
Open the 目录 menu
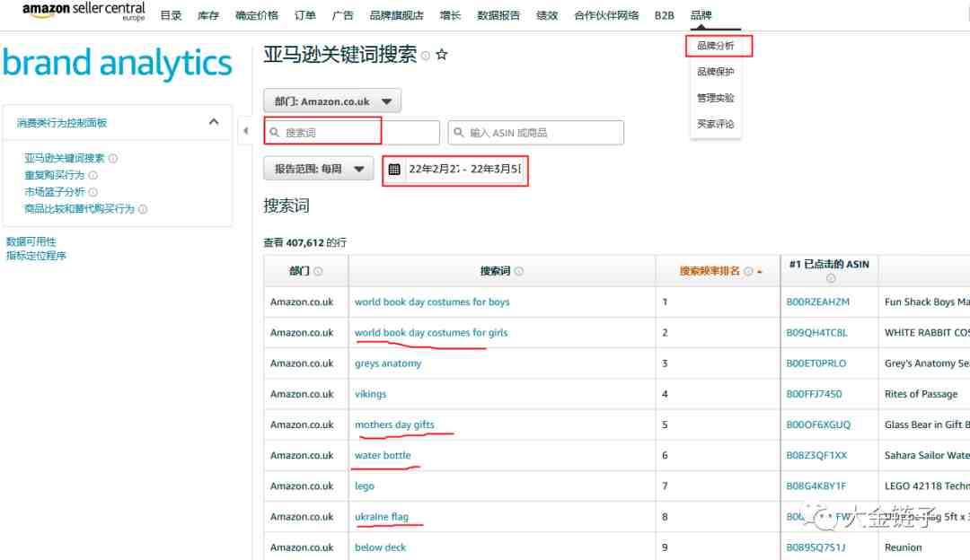(x=171, y=15)
